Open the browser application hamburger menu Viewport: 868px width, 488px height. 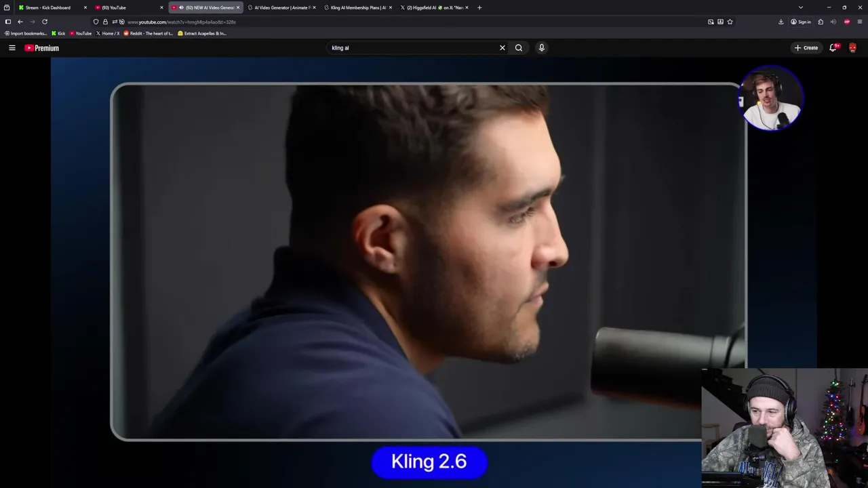(860, 22)
